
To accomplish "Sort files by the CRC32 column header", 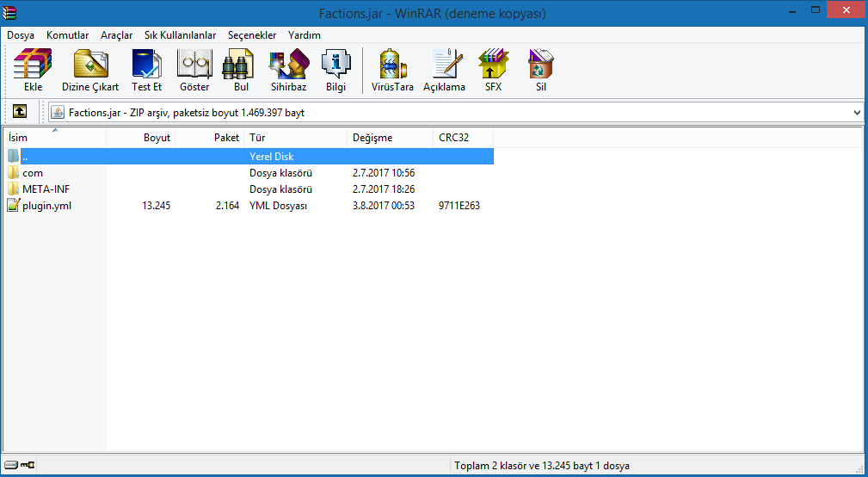I will tap(463, 138).
